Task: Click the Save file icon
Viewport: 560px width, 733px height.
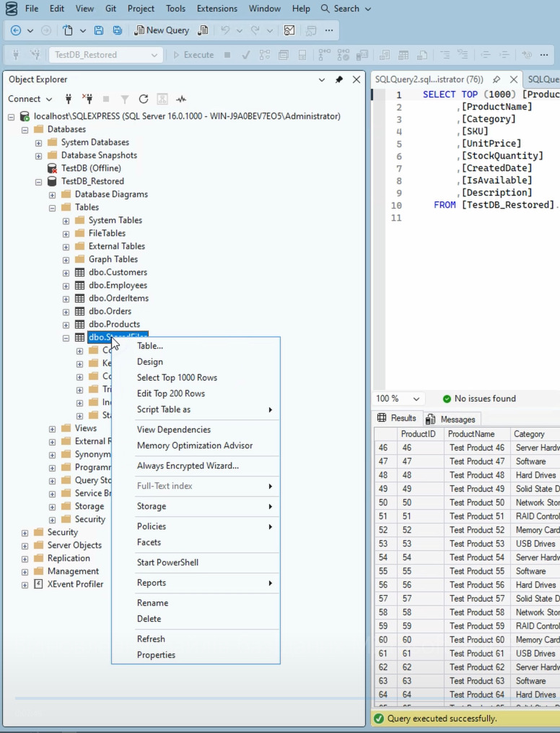Action: pyautogui.click(x=99, y=30)
